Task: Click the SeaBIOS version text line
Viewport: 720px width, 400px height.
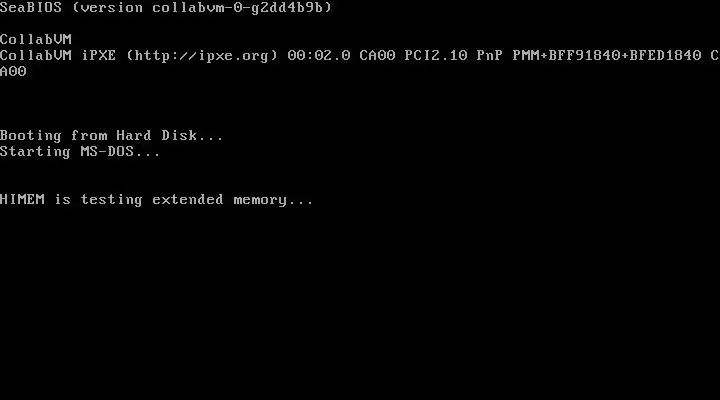Action: [166, 7]
